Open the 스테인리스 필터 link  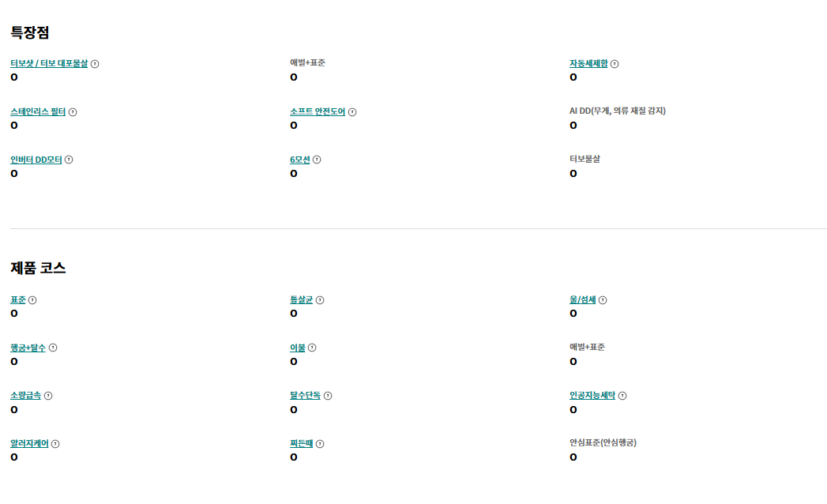(x=38, y=111)
